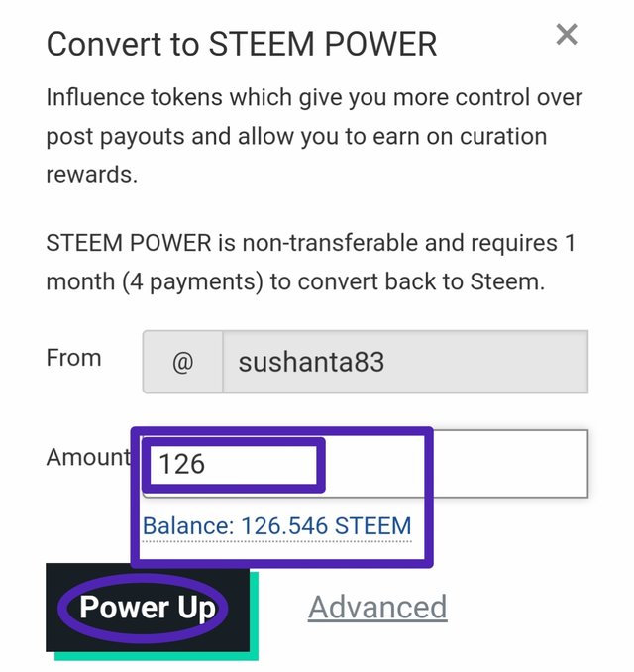Open the Advanced options link
This screenshot has height=672, width=634.
377,607
